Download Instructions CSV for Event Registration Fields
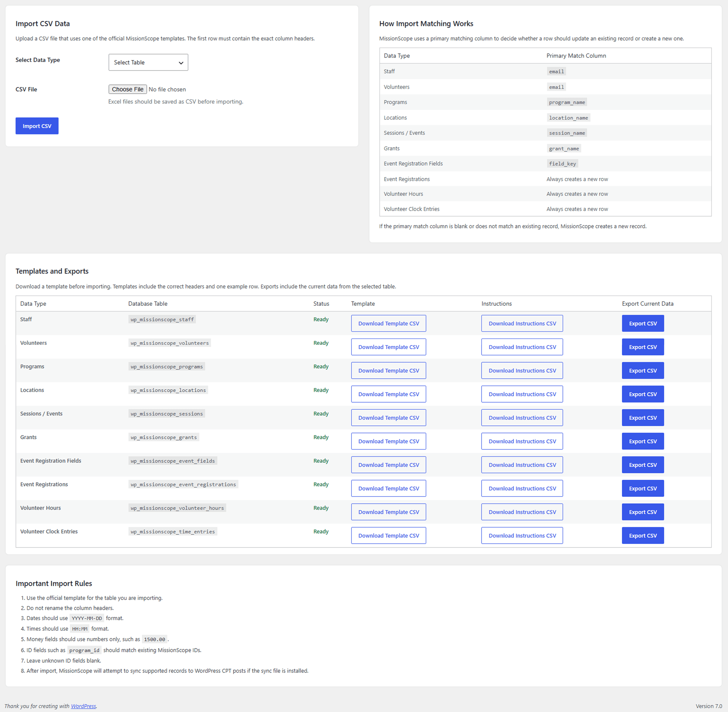Image resolution: width=728 pixels, height=712 pixels. (x=522, y=465)
